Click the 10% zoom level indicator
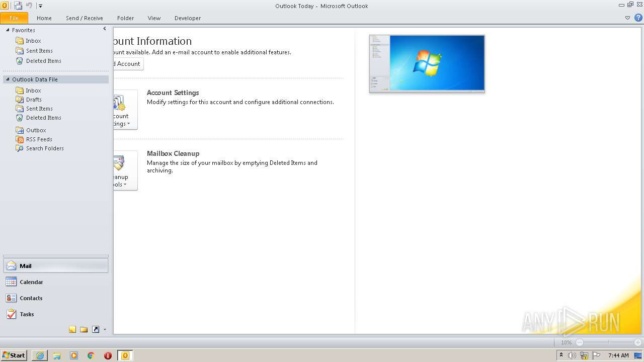This screenshot has width=644, height=362. 566,342
